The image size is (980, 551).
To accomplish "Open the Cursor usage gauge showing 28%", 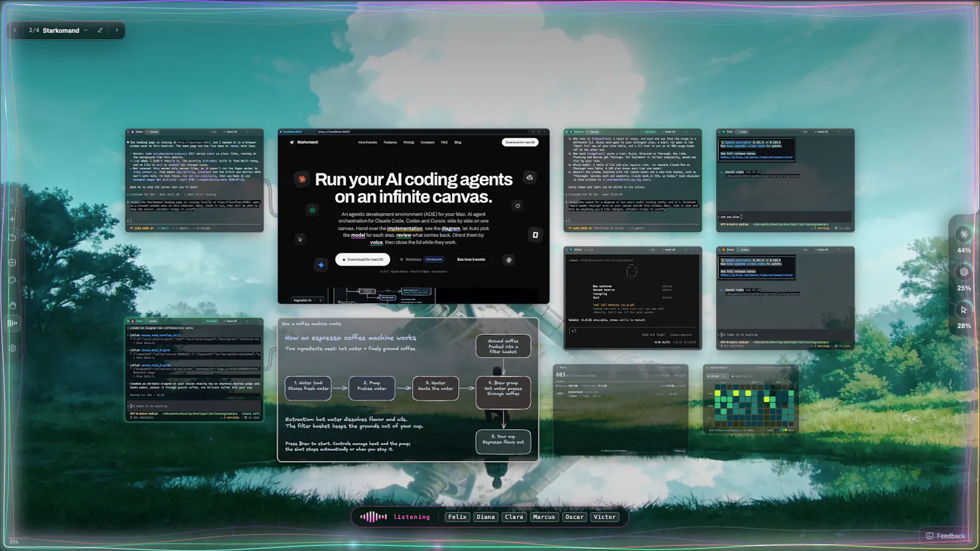I will click(964, 310).
